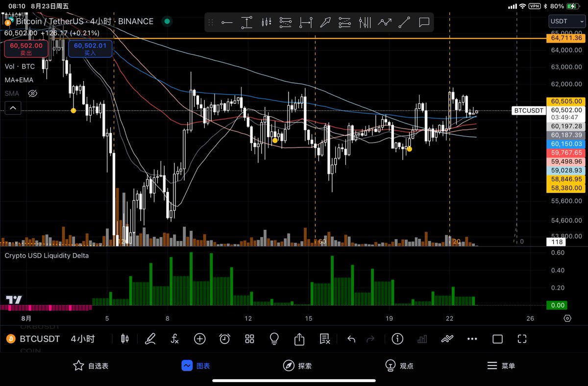This screenshot has height=386, width=588.
Task: Select Crypto USD Liquidity Delta indicator title
Action: pos(47,255)
